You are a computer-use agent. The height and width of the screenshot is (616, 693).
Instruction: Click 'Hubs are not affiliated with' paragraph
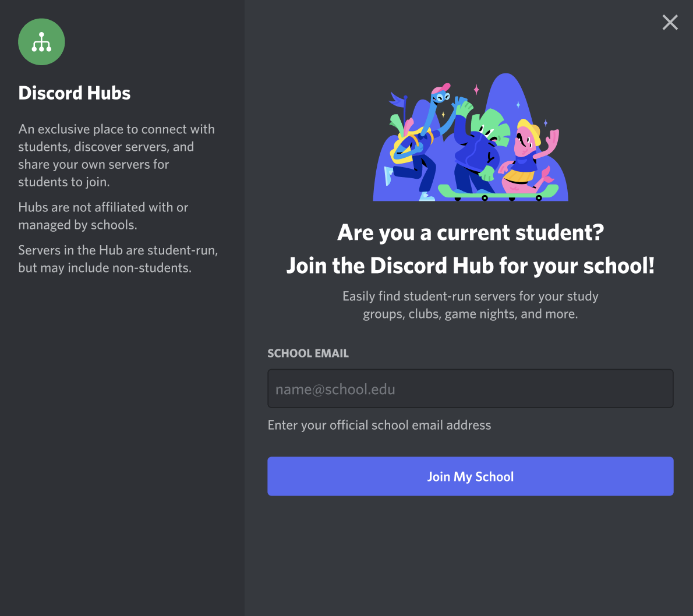pyautogui.click(x=103, y=216)
